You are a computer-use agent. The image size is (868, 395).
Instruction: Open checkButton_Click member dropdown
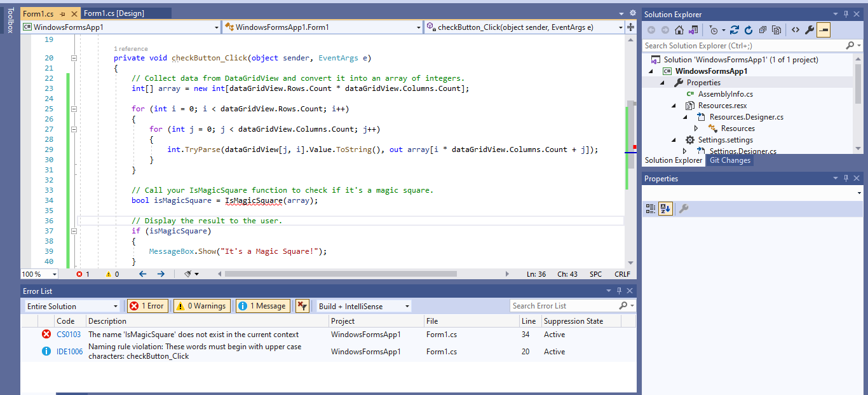pyautogui.click(x=620, y=27)
